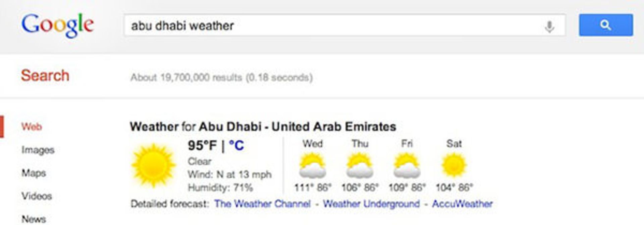Click the red Search heading
644x225 pixels.
(x=45, y=75)
